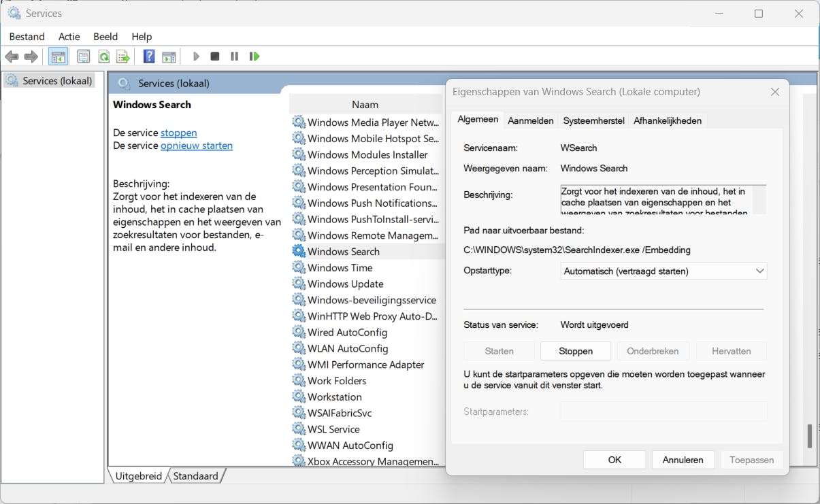The width and height of the screenshot is (820, 504).
Task: Open Properties toolbar icon
Action: [x=83, y=56]
